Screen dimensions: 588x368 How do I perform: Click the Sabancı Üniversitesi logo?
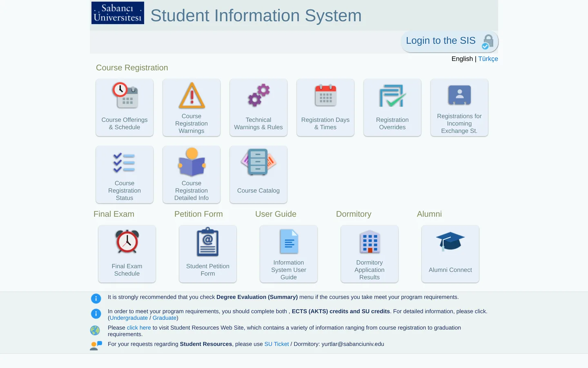click(x=118, y=13)
